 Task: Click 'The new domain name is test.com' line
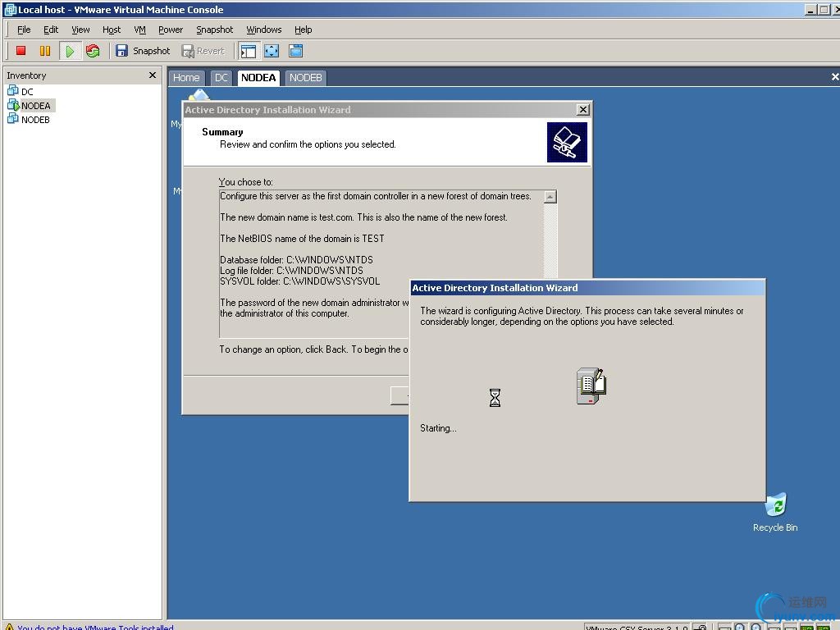363,217
